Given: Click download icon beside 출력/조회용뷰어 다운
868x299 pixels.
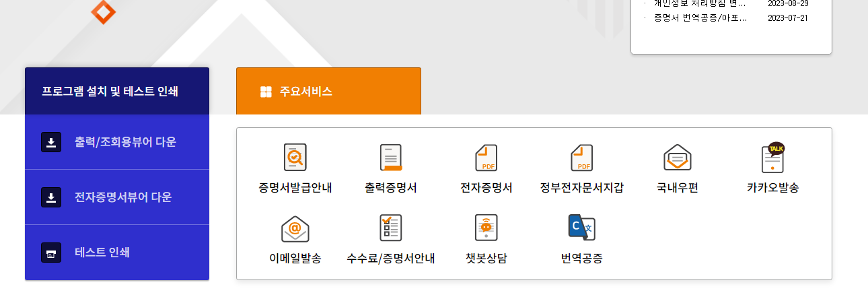Looking at the screenshot, I should click(x=51, y=142).
